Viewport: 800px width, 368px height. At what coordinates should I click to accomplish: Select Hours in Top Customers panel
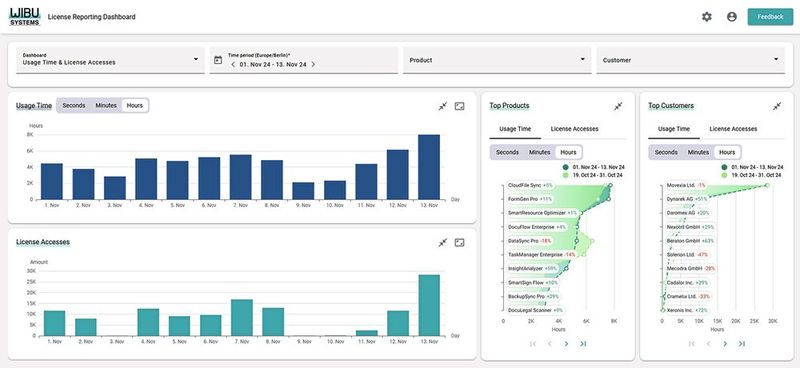(x=727, y=152)
